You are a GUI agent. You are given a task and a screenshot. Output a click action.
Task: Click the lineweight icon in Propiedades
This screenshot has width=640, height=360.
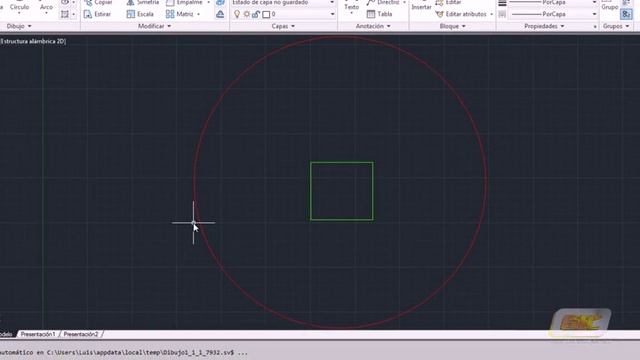click(x=502, y=3)
